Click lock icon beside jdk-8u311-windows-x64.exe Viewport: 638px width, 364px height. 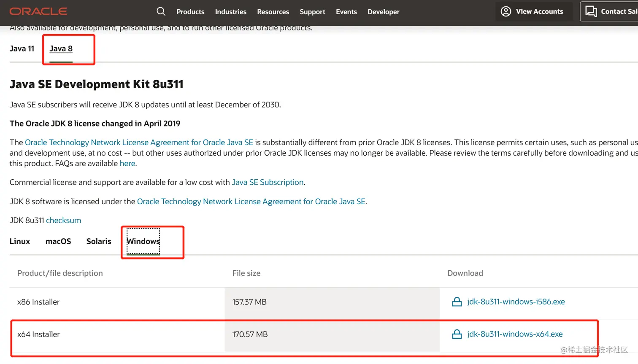click(x=457, y=334)
